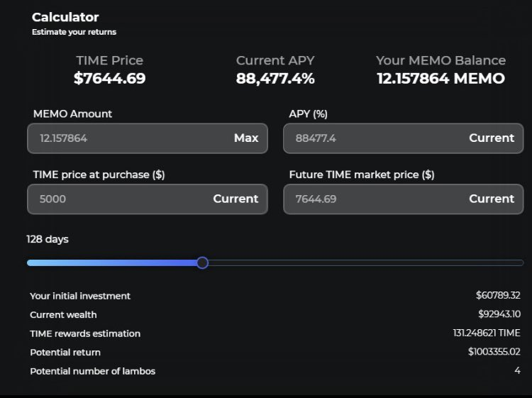532x398 pixels.
Task: Use Current for TIME price at purchase
Action: 235,199
